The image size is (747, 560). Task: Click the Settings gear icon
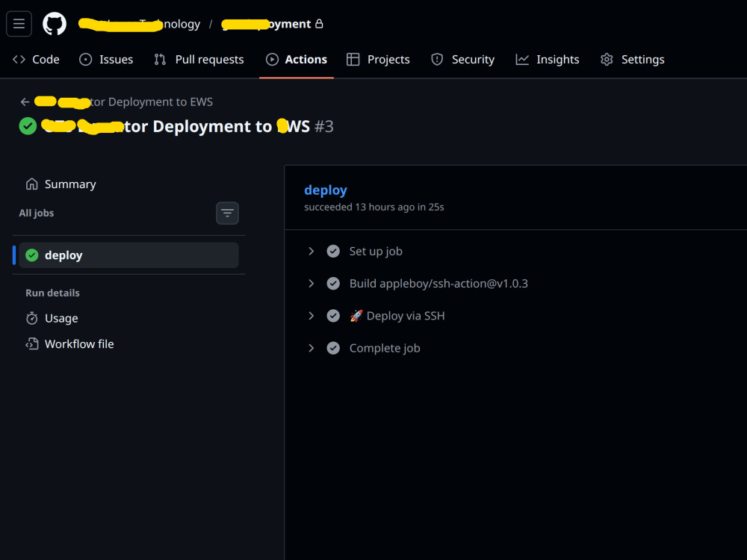click(x=607, y=60)
